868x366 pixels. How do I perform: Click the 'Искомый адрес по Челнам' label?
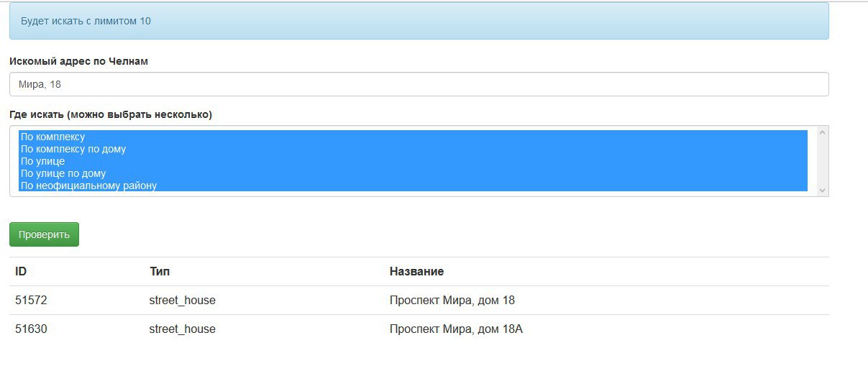78,61
